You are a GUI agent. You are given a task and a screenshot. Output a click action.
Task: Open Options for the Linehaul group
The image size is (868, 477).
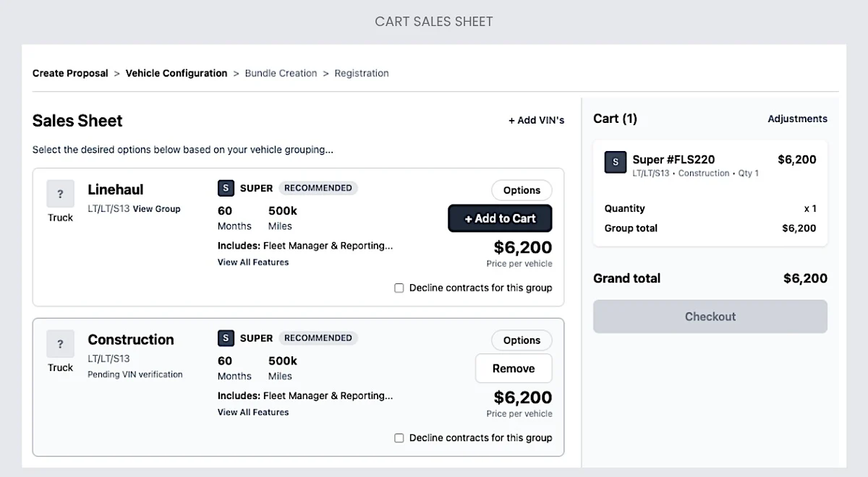pos(522,190)
